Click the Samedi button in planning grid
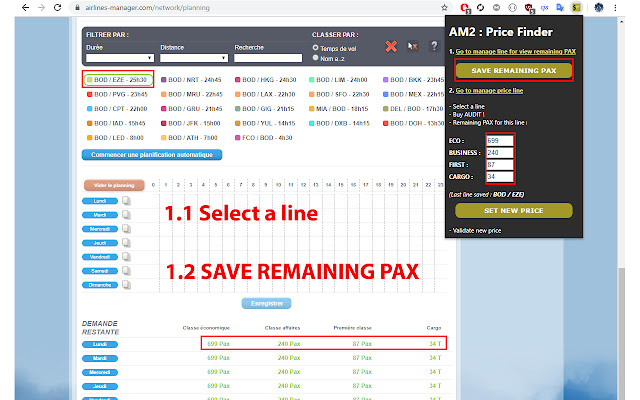 point(100,271)
